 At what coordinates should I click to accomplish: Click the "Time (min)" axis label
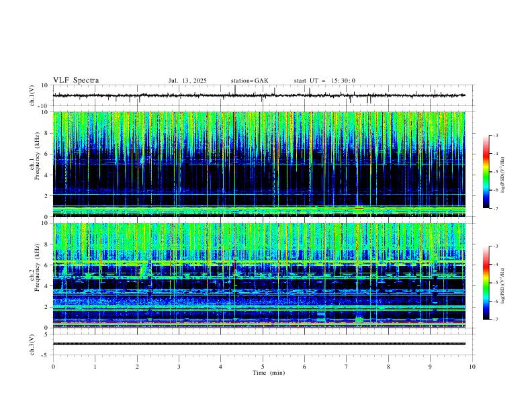[269, 373]
